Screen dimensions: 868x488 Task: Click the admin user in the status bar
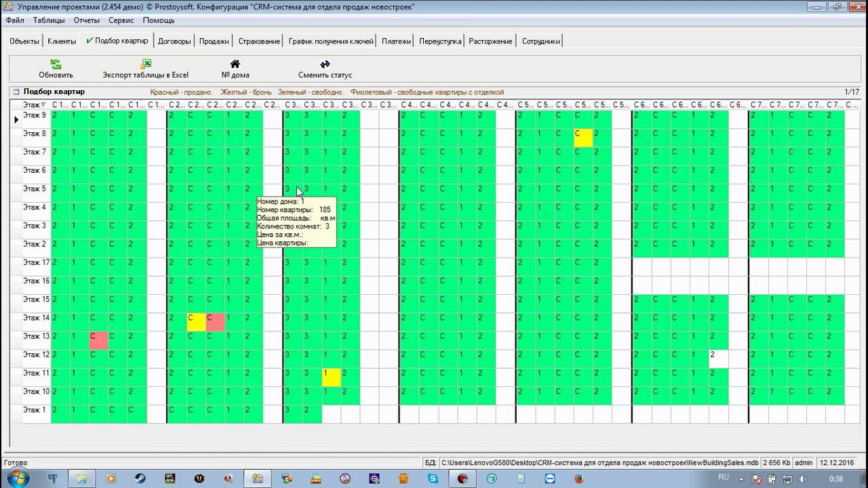[804, 463]
